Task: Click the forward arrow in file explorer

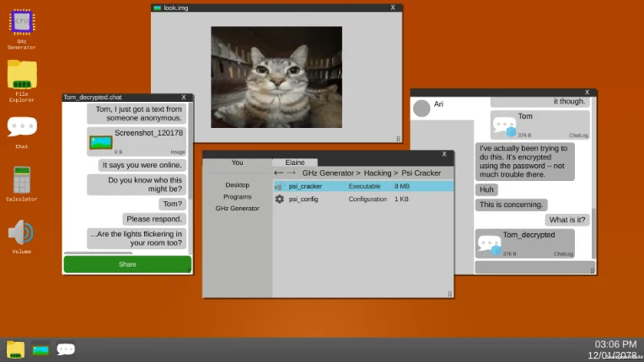Action: (292, 173)
